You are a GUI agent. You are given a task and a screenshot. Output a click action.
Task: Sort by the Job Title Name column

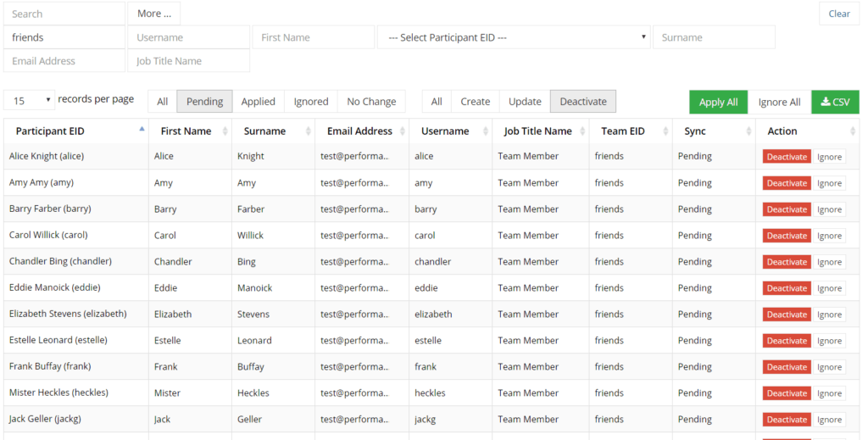coord(540,131)
